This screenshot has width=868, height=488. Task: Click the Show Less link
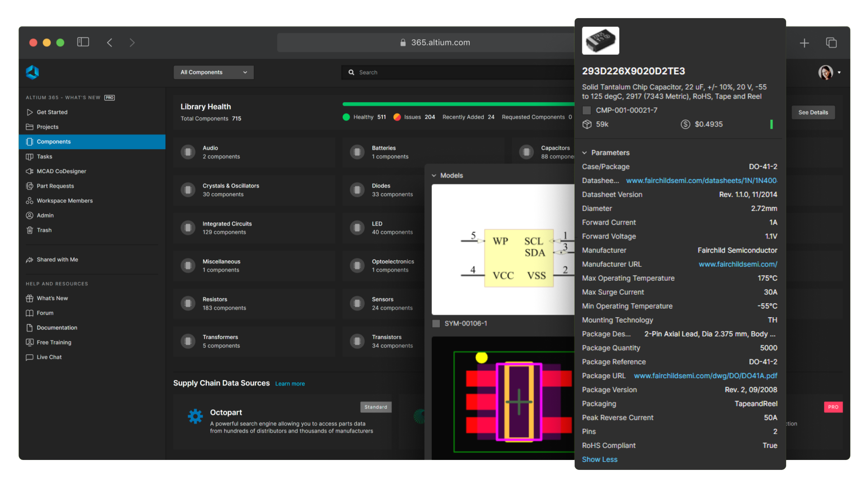point(599,459)
